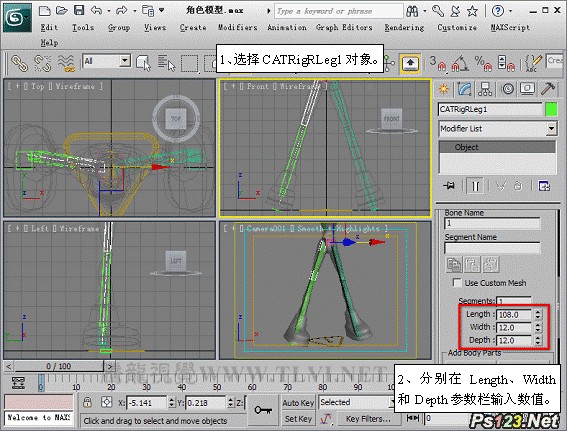Open the selection filter All dropdown
The height and width of the screenshot is (431, 567).
coord(107,61)
